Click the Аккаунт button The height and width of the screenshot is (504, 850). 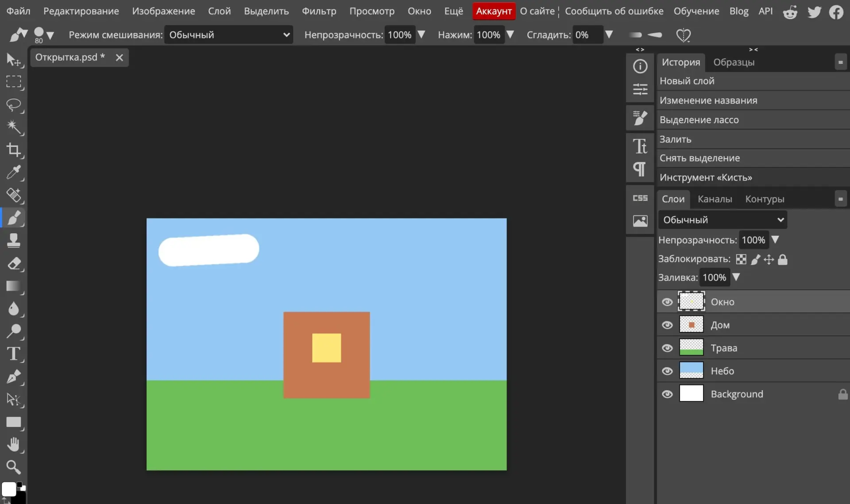pos(494,11)
